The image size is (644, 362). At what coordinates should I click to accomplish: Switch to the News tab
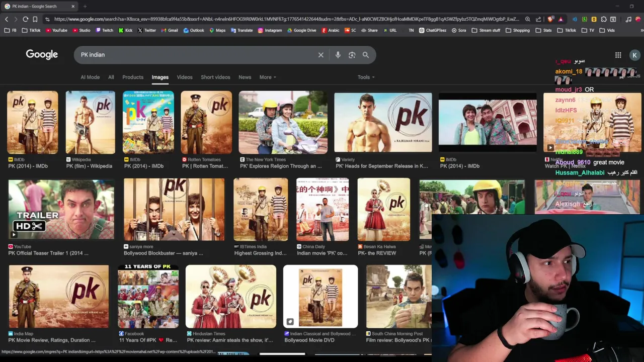pyautogui.click(x=245, y=77)
